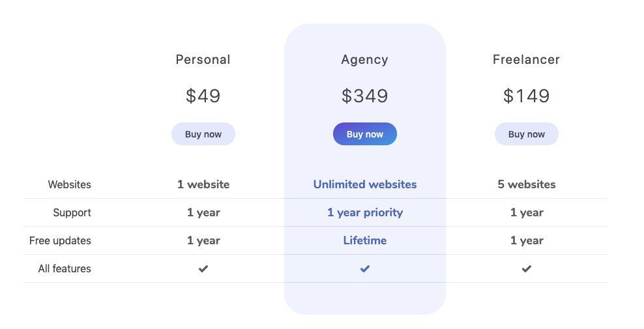Screen dimensions: 644x329
Task: Click the $149 price
Action: pyautogui.click(x=527, y=96)
